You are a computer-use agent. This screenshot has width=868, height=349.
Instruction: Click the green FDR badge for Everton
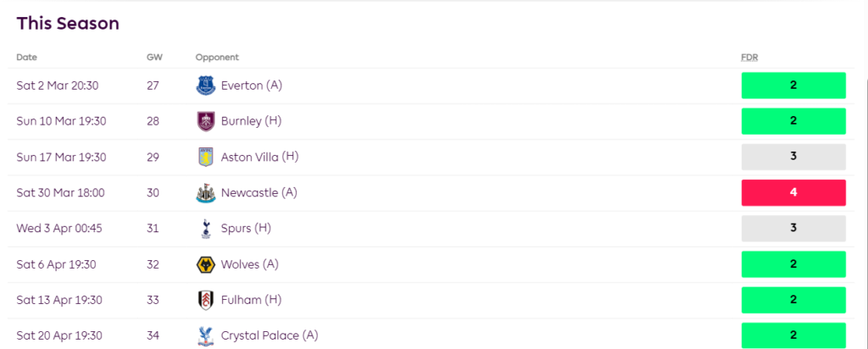point(793,86)
